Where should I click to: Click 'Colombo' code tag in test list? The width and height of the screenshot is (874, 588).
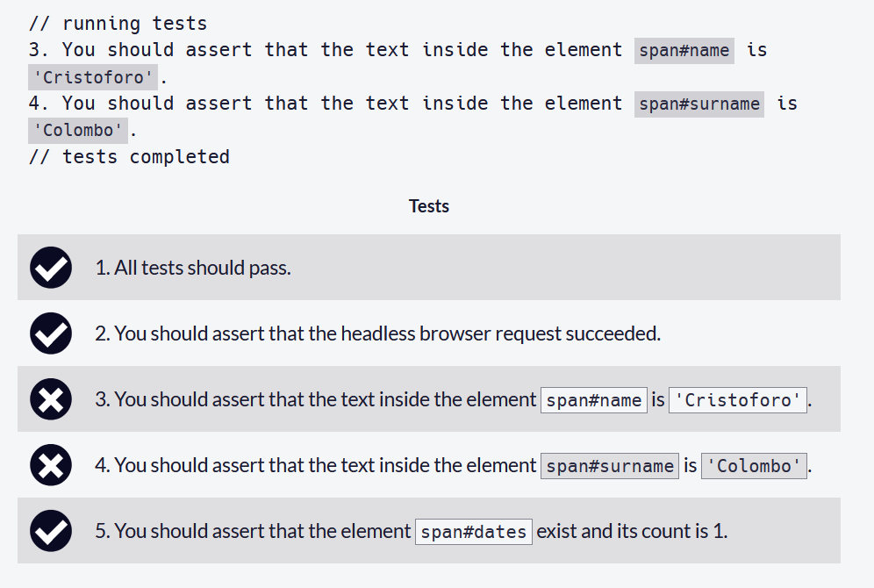click(x=754, y=466)
